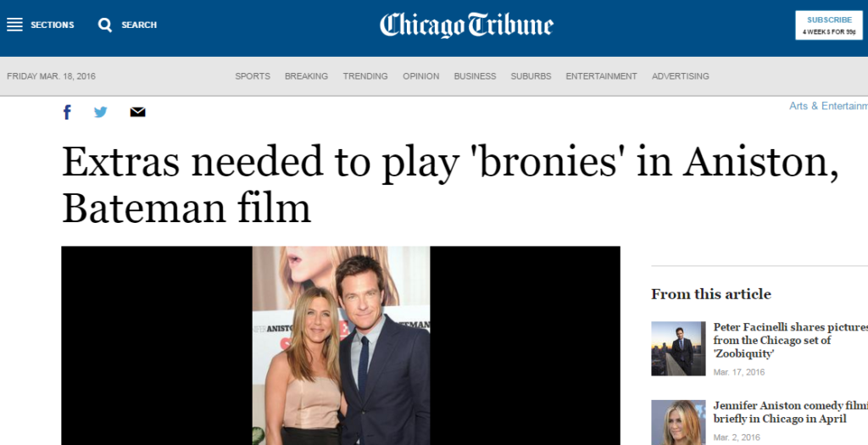Share article via Facebook icon
The width and height of the screenshot is (868, 445).
point(67,113)
